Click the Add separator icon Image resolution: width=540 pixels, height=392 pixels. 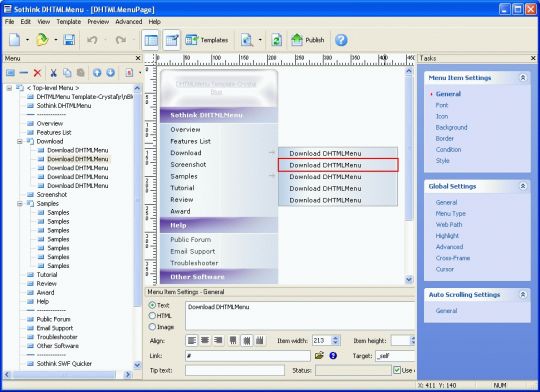tap(23, 73)
